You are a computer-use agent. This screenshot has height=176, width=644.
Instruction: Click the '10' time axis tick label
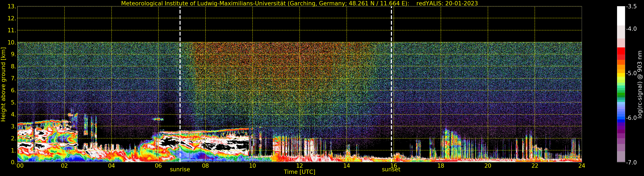click(x=252, y=166)
